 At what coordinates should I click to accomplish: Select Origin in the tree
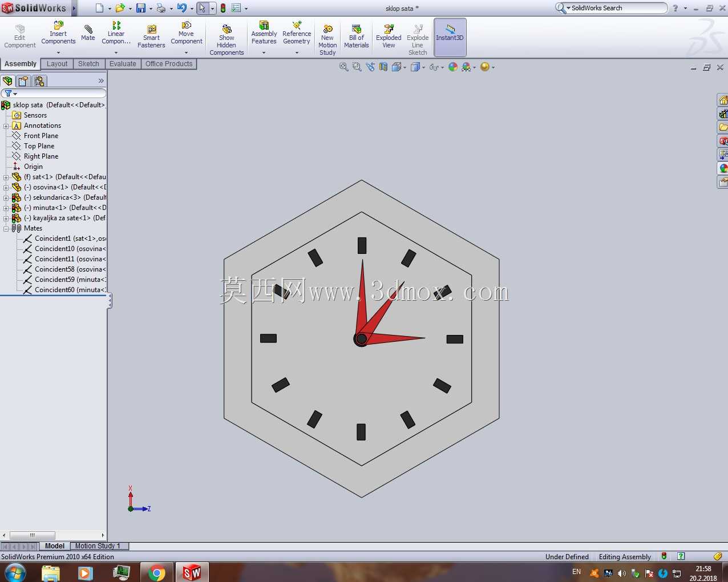point(33,167)
